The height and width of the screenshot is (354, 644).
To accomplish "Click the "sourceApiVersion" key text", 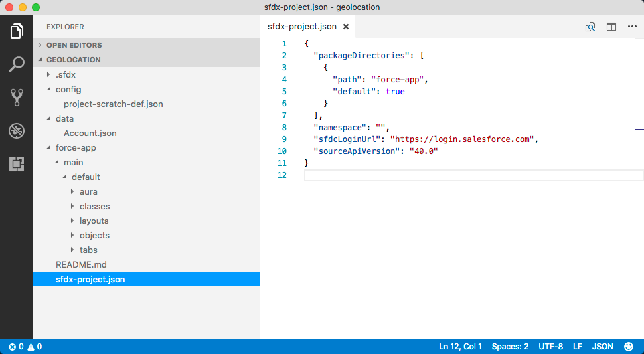I will 357,151.
